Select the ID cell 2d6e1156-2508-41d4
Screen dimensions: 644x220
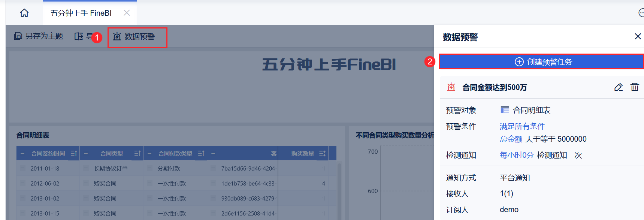tap(249, 213)
